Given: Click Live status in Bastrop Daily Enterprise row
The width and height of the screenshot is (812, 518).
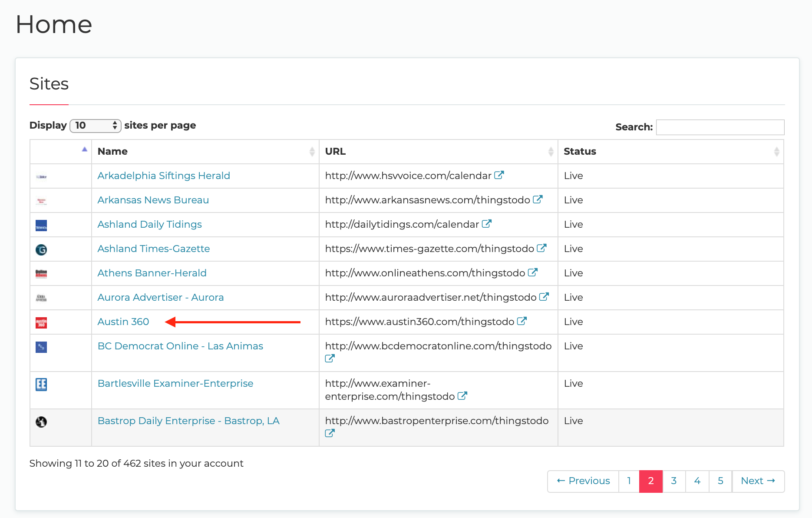Looking at the screenshot, I should [x=573, y=421].
